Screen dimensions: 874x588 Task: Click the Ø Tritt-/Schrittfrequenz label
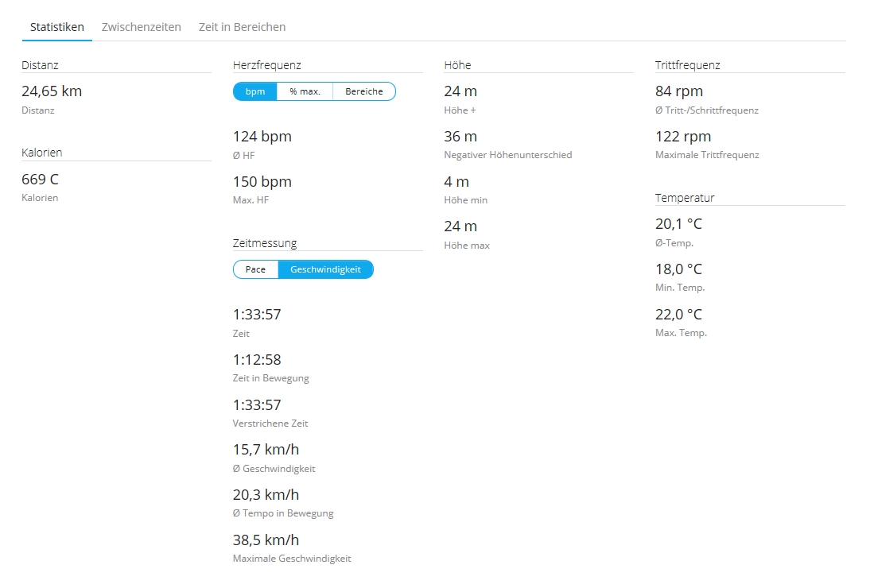click(707, 110)
